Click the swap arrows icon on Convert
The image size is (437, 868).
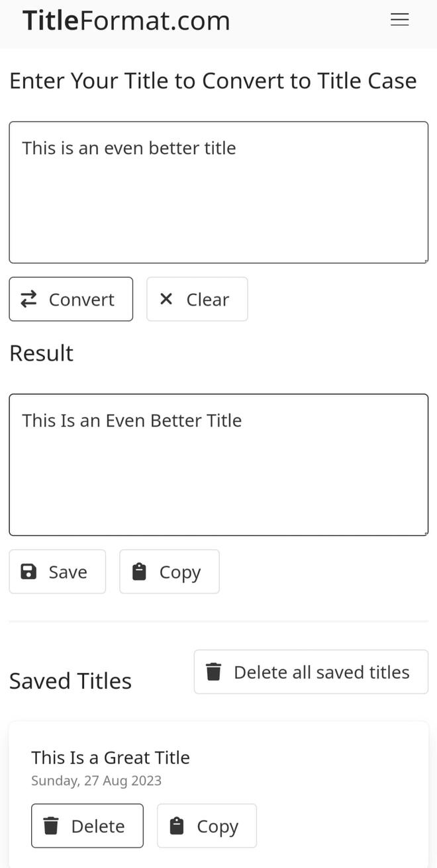(28, 300)
